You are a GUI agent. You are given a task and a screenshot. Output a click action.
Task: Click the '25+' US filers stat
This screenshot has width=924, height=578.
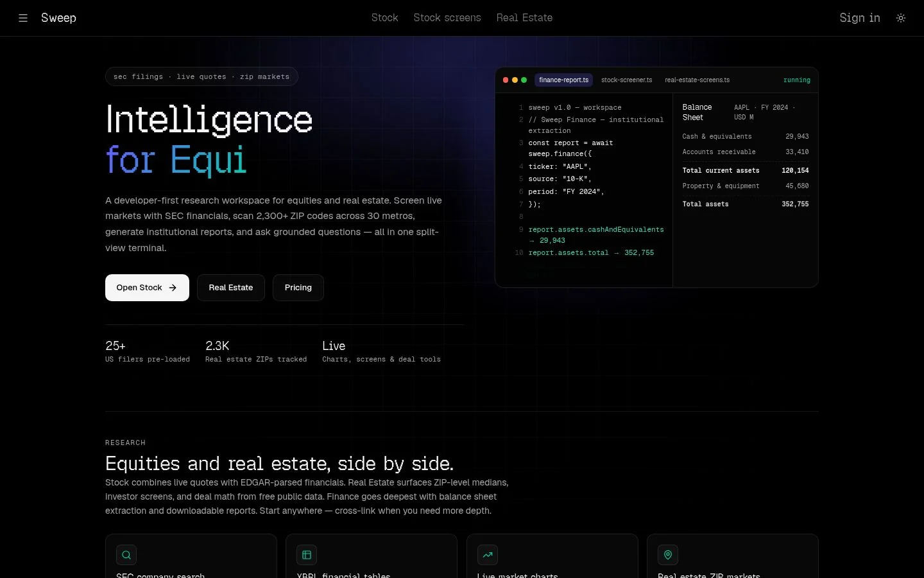pos(148,352)
